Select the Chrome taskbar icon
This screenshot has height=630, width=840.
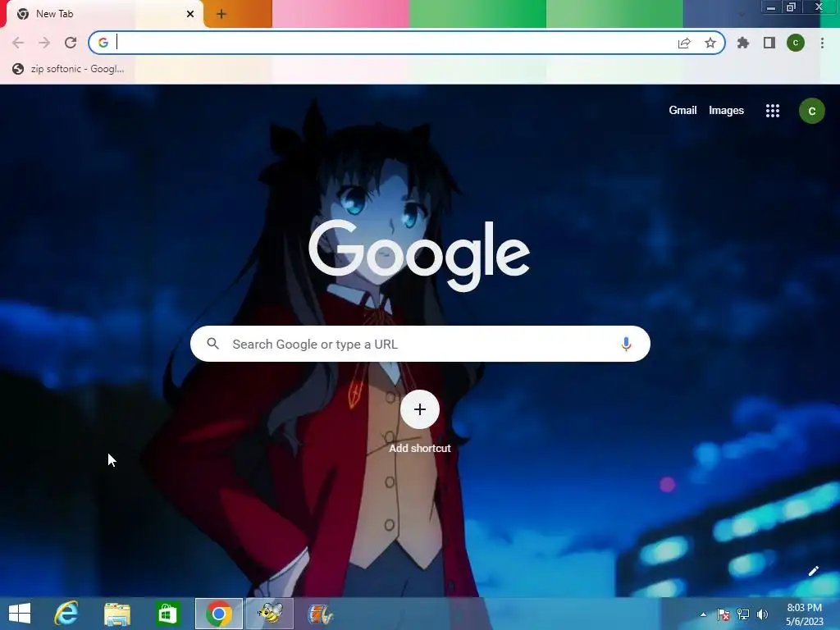click(x=218, y=614)
